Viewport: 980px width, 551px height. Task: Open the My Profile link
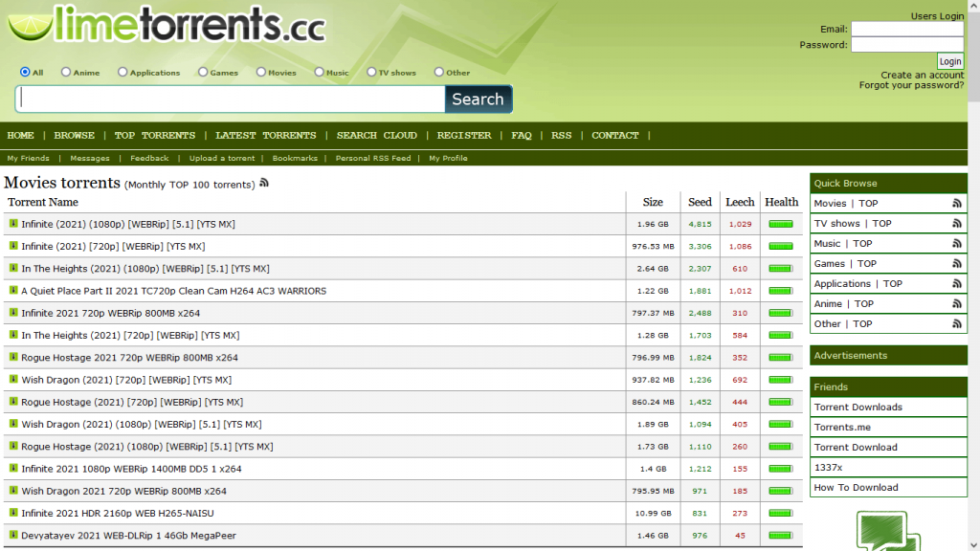448,158
